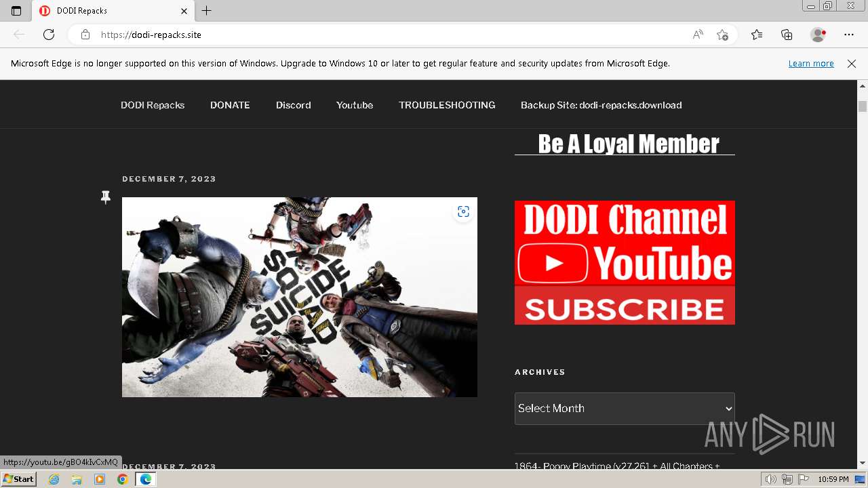Click the Learn more link
Image resolution: width=868 pixels, height=488 pixels.
click(x=811, y=64)
